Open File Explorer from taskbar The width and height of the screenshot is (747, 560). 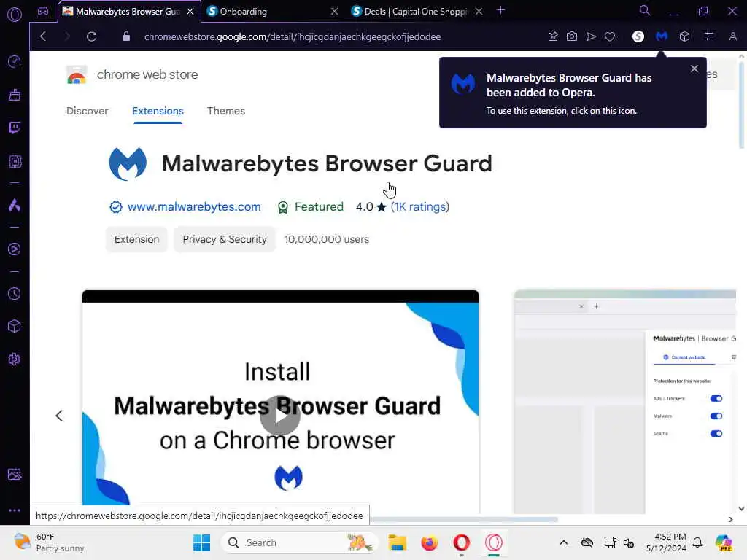(397, 542)
